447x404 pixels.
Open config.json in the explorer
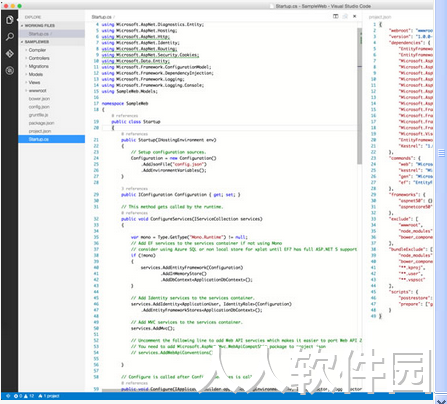[51, 107]
